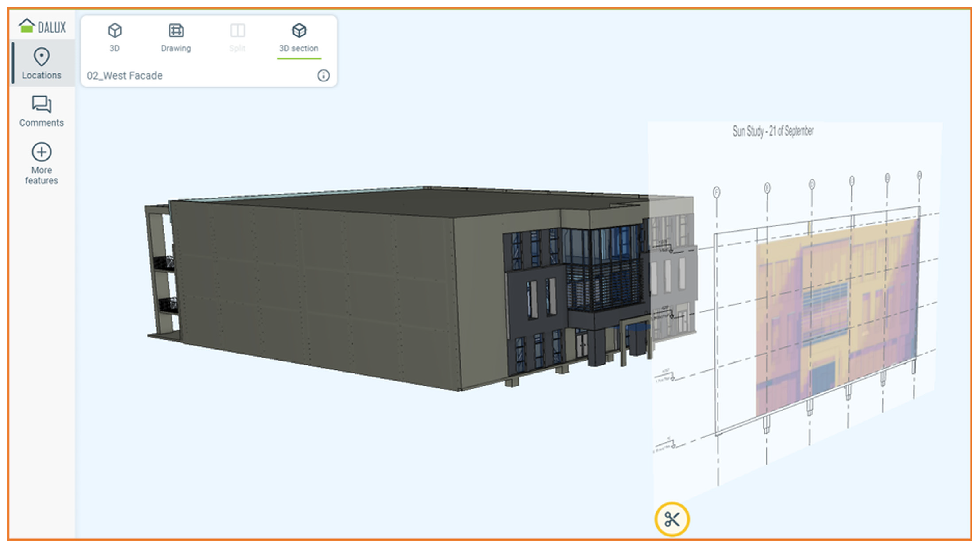Click the Dalux logo
This screenshot has width=980, height=548.
coord(42,27)
